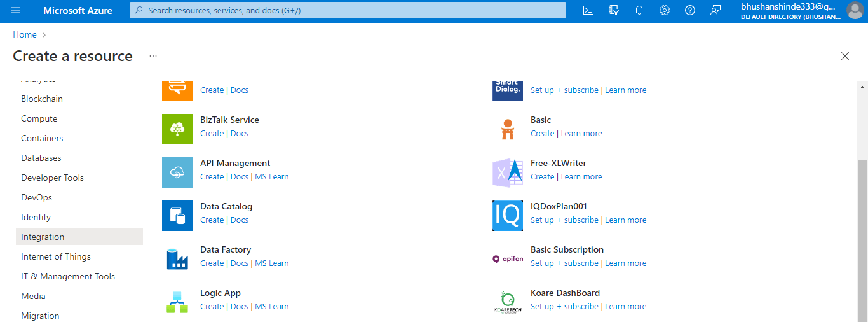This screenshot has height=322, width=868.
Task: Click the apifon Basic Subscription logo
Action: 508,259
